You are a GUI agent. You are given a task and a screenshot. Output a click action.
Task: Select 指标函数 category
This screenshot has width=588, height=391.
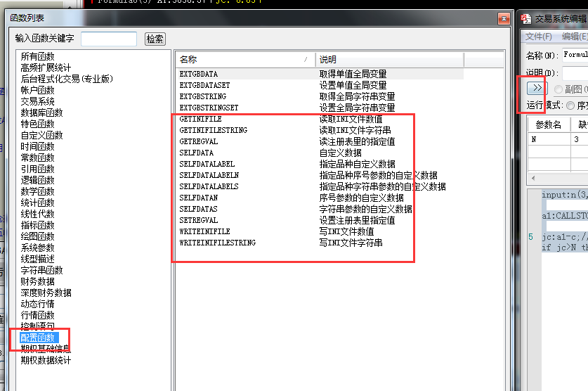click(37, 225)
